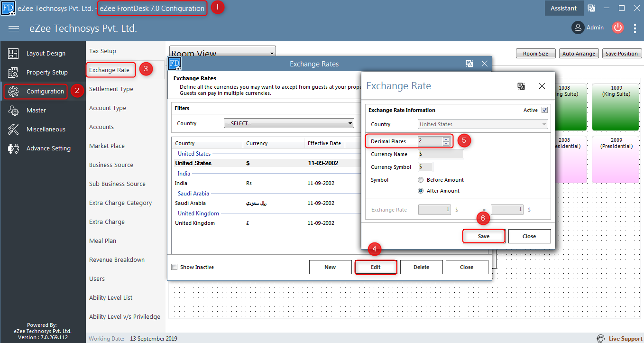Click the Layout Design sidebar icon
This screenshot has height=343, width=644.
pyautogui.click(x=13, y=54)
